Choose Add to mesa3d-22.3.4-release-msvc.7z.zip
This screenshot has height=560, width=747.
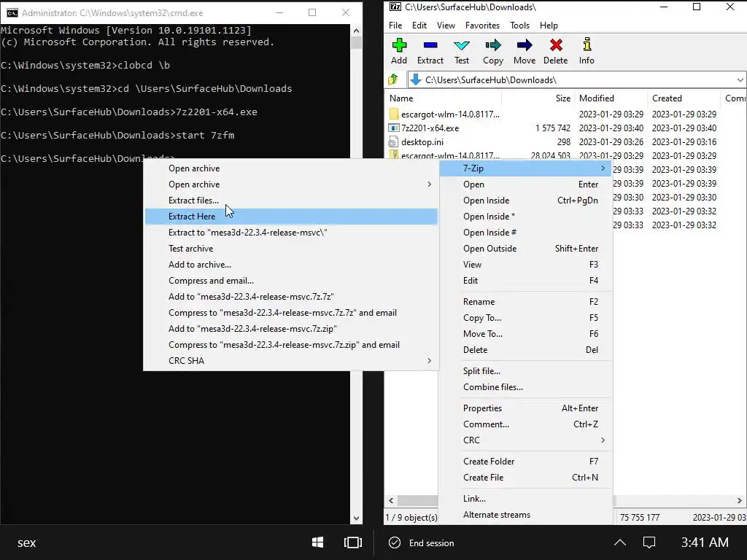click(290, 329)
